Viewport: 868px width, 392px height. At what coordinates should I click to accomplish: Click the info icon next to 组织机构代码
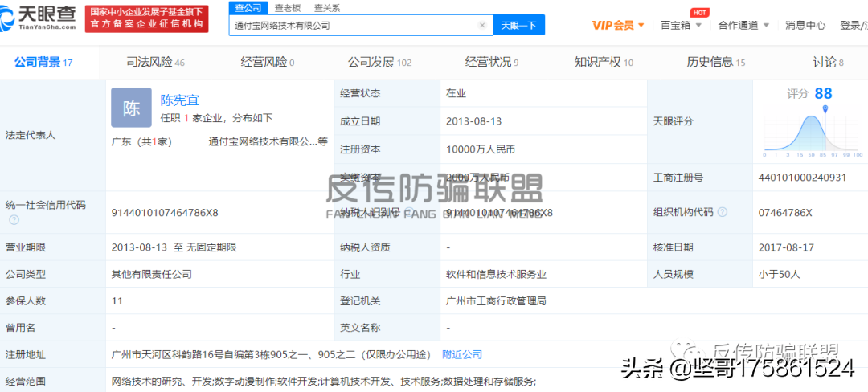tap(722, 212)
